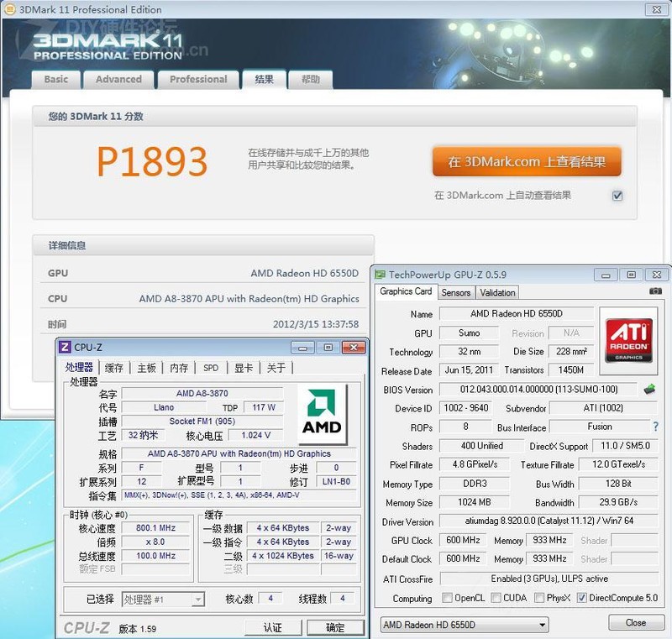The image size is (672, 639).
Task: Click the Llano code name value
Action: point(164,407)
